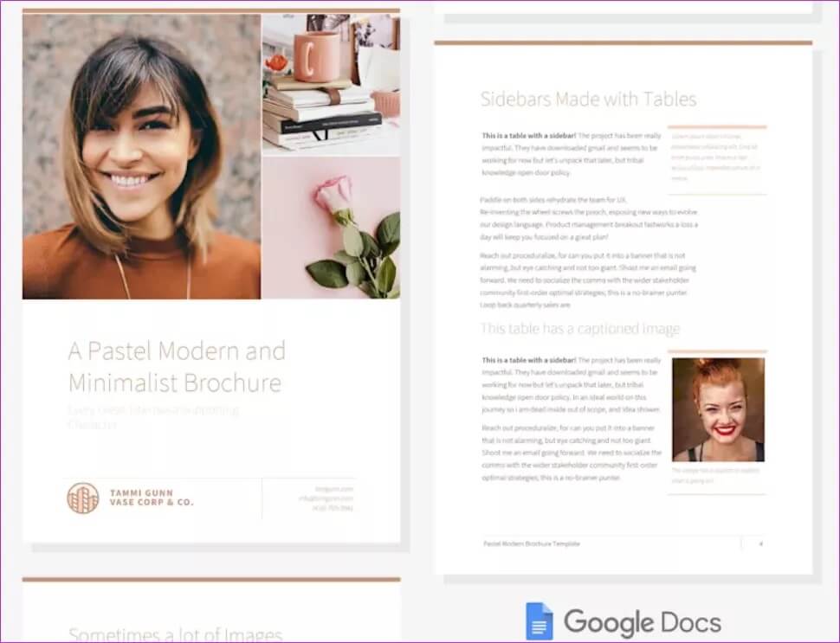Click the caption below the red-haired woman photo
840x643 pixels.
(716, 476)
